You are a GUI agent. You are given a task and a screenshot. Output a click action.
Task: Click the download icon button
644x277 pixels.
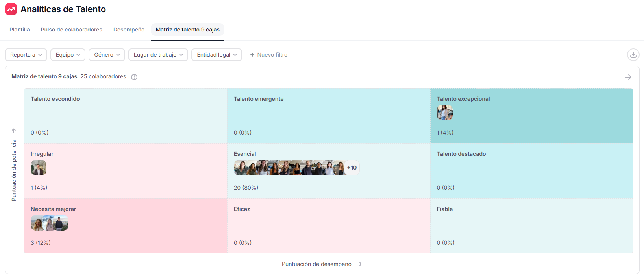(633, 55)
